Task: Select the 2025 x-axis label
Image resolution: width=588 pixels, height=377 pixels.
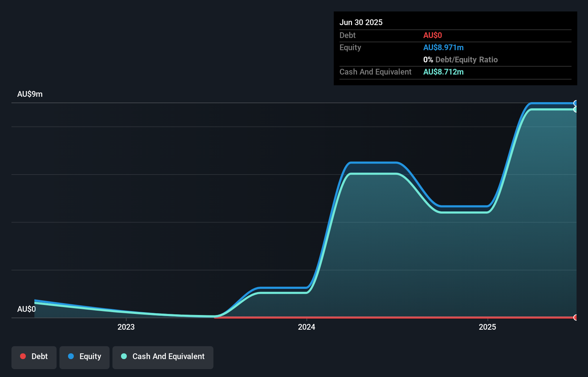Action: coord(487,327)
